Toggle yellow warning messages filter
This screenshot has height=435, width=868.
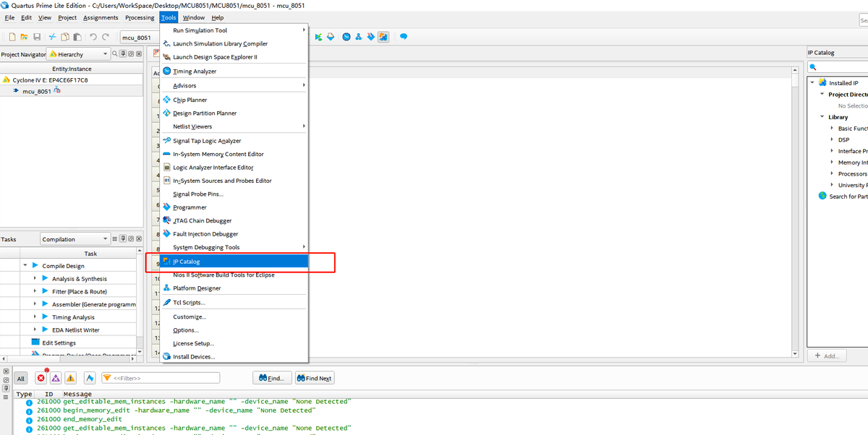[70, 378]
